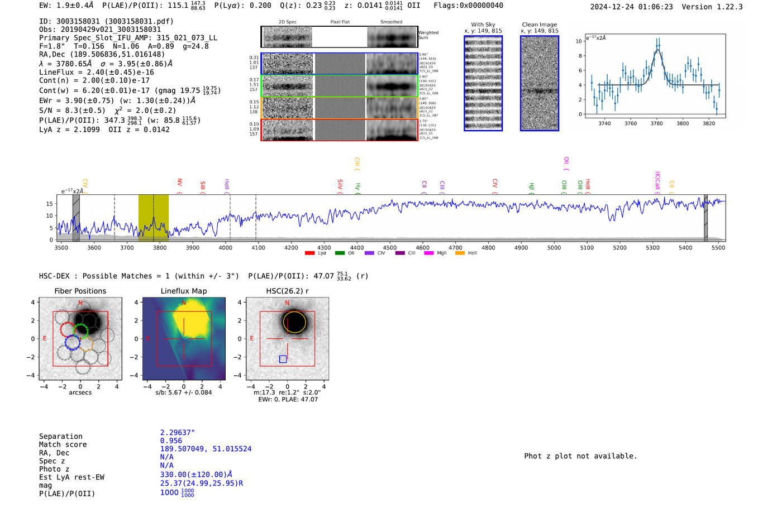Click the red SiIV line marker
The height and width of the screenshot is (532, 782).
click(340, 186)
